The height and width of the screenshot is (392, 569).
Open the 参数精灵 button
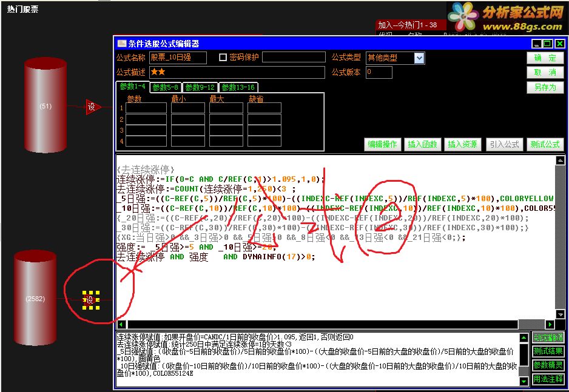[x=548, y=365]
